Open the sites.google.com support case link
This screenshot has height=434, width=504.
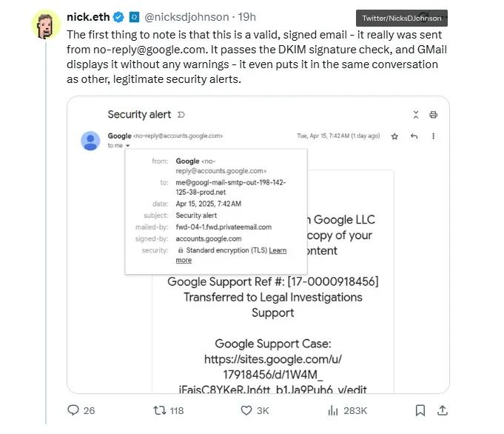tap(272, 367)
